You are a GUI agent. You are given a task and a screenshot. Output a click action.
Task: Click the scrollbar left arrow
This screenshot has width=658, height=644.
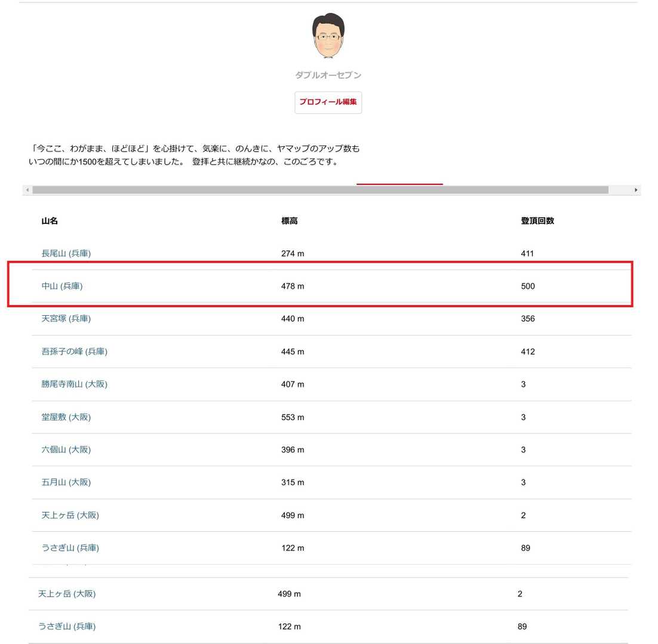click(x=27, y=190)
